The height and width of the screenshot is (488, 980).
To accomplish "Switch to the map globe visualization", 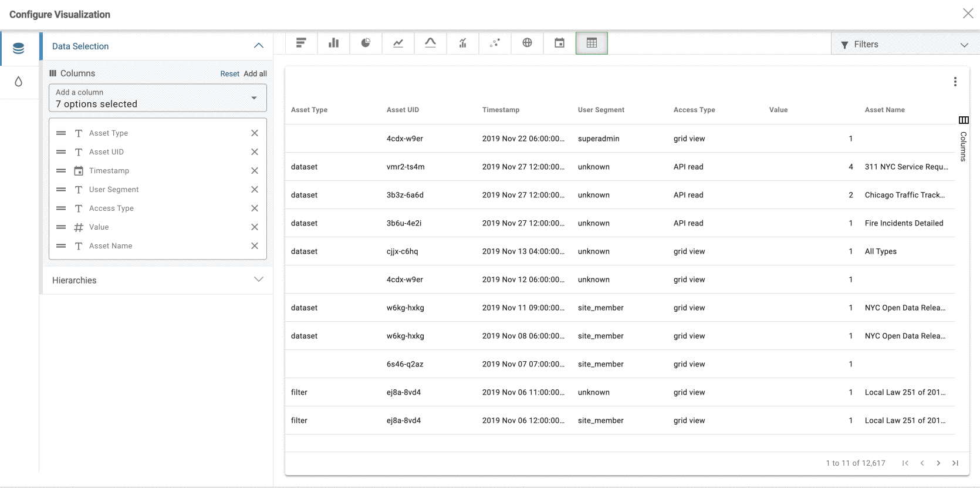I will click(527, 43).
